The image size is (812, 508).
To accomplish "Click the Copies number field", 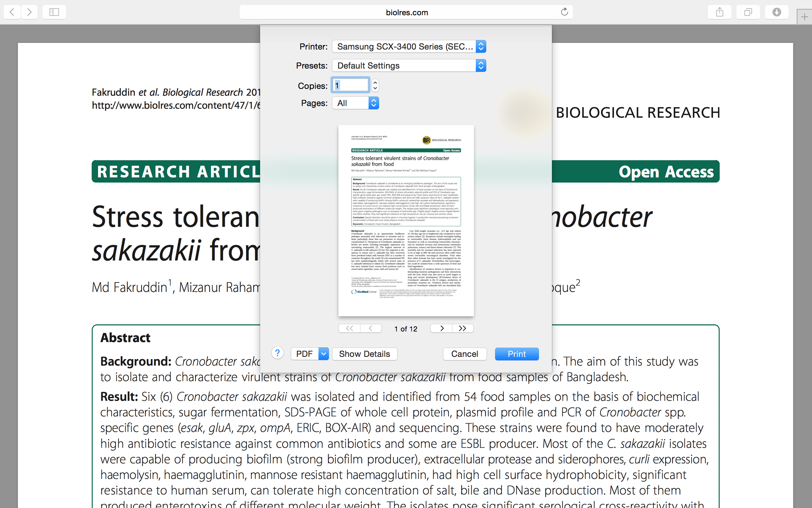I will point(350,85).
